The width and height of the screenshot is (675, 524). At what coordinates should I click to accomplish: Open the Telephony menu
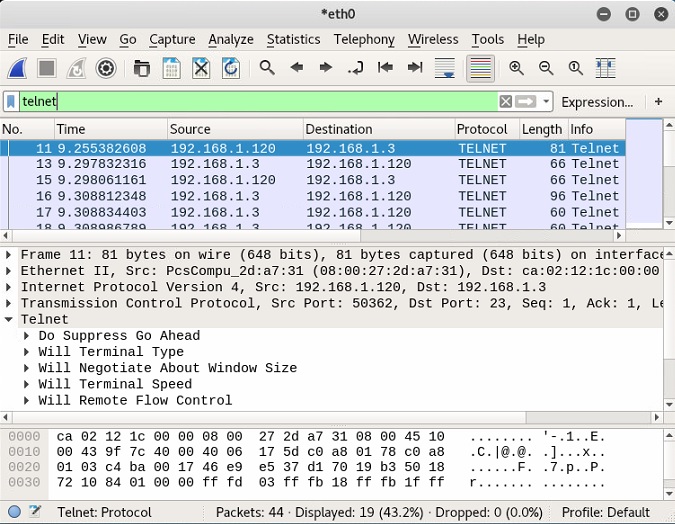[364, 39]
